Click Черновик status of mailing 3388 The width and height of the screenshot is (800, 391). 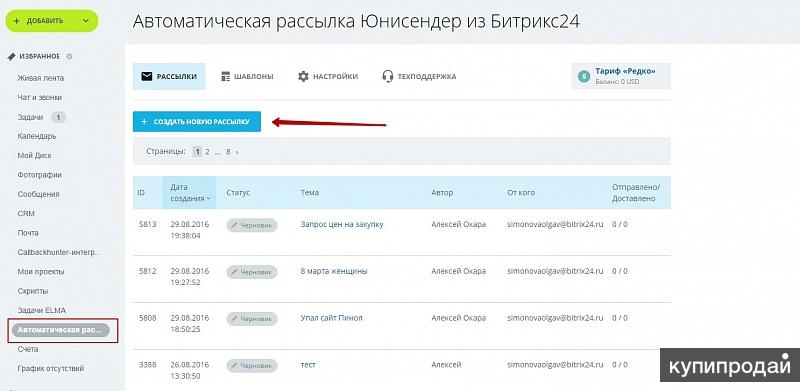click(252, 365)
